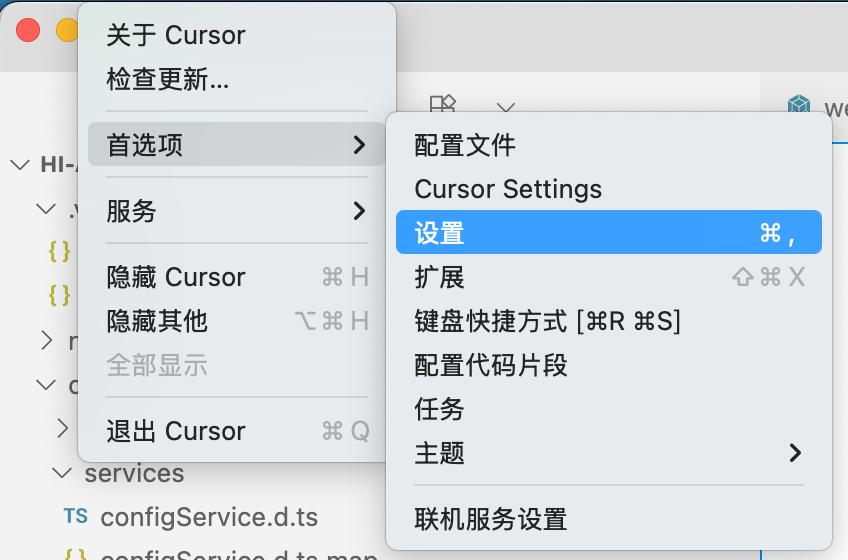The height and width of the screenshot is (560, 848).
Task: Open 联机服务设置 menu entry
Action: click(x=491, y=519)
